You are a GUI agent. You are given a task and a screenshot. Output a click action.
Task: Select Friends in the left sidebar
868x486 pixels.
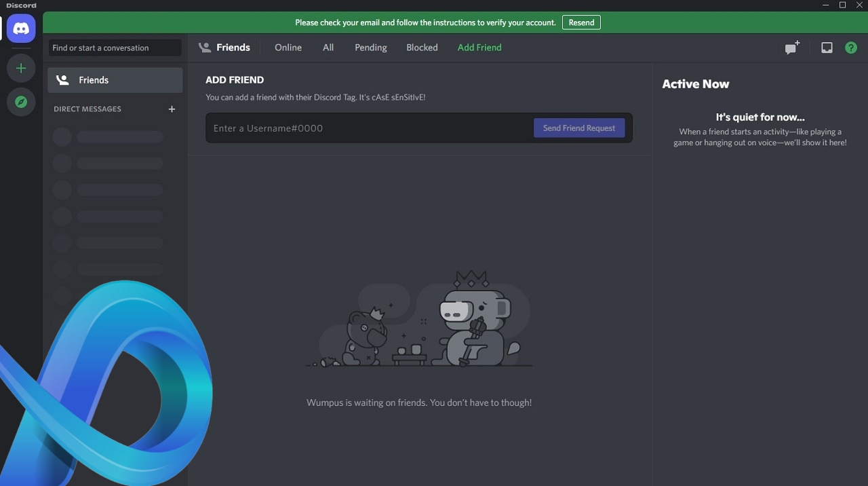point(115,80)
